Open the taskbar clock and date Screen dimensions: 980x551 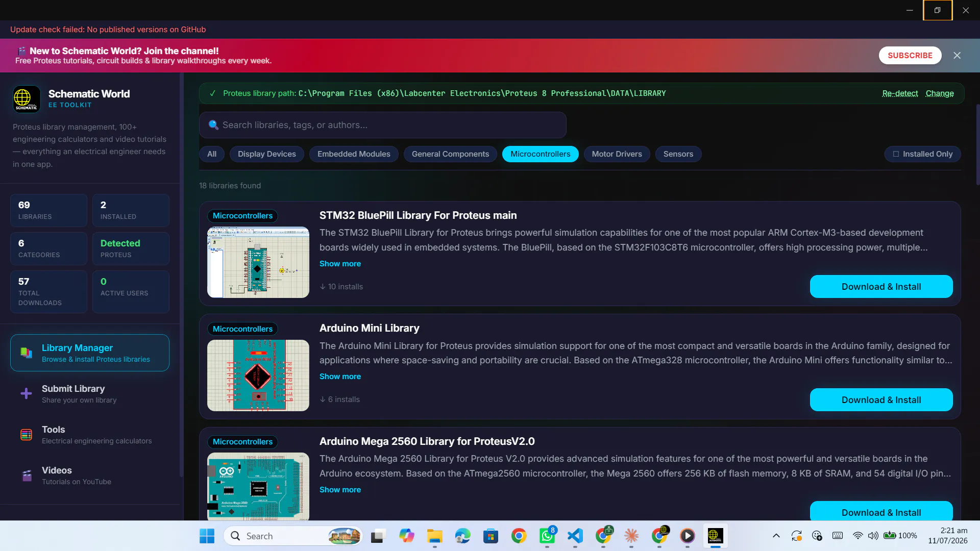click(x=947, y=536)
